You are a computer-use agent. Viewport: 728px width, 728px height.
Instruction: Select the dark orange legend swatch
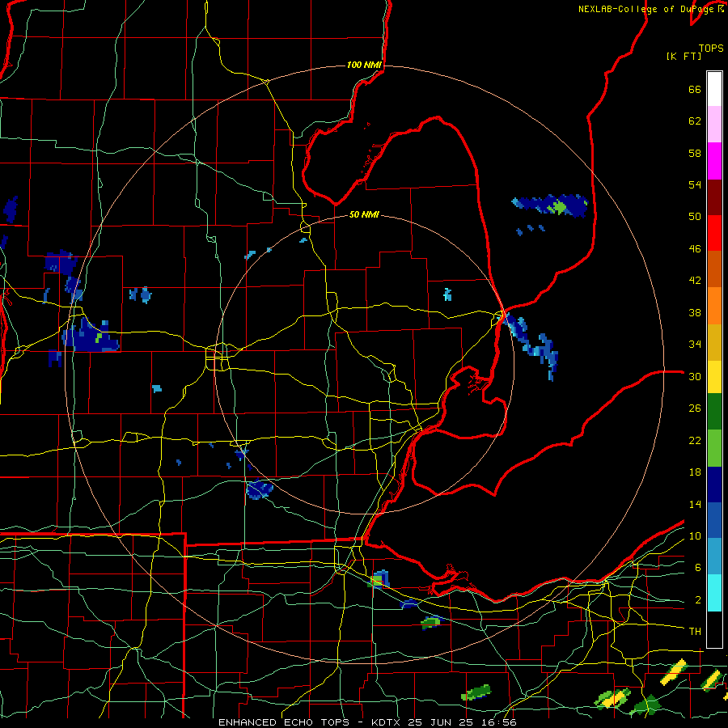[x=714, y=269]
